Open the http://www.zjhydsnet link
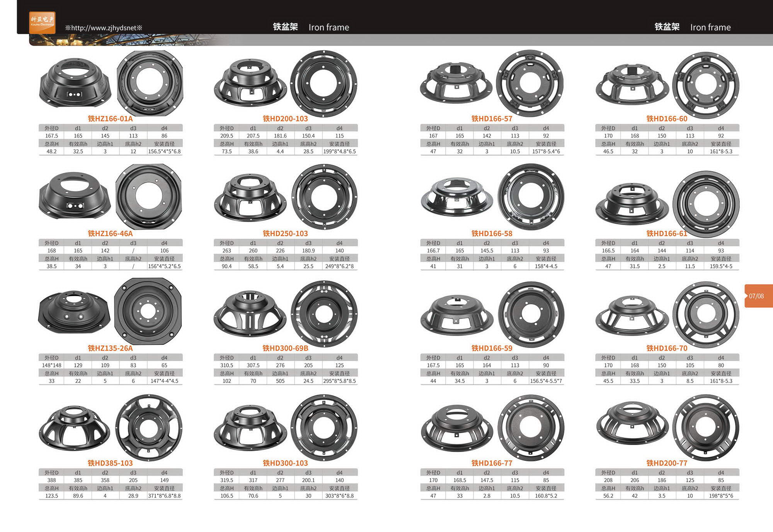 (104, 28)
